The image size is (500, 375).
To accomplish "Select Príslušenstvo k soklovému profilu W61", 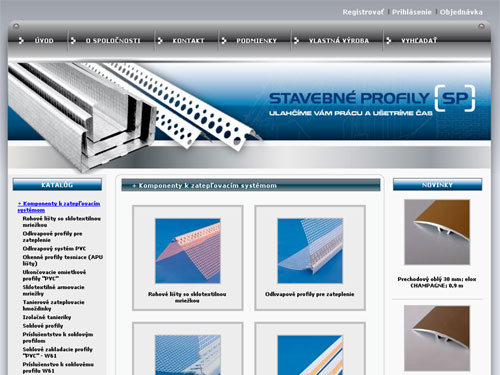I will tap(58, 368).
